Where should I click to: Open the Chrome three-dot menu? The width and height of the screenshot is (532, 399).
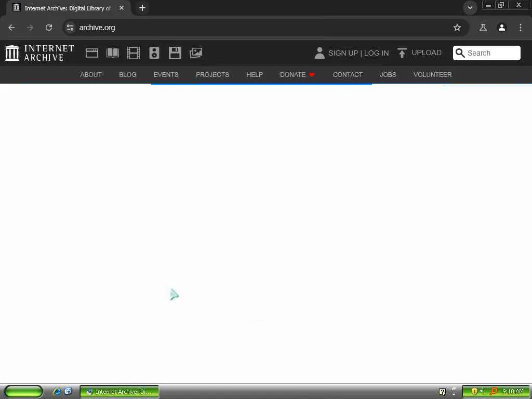(x=521, y=28)
